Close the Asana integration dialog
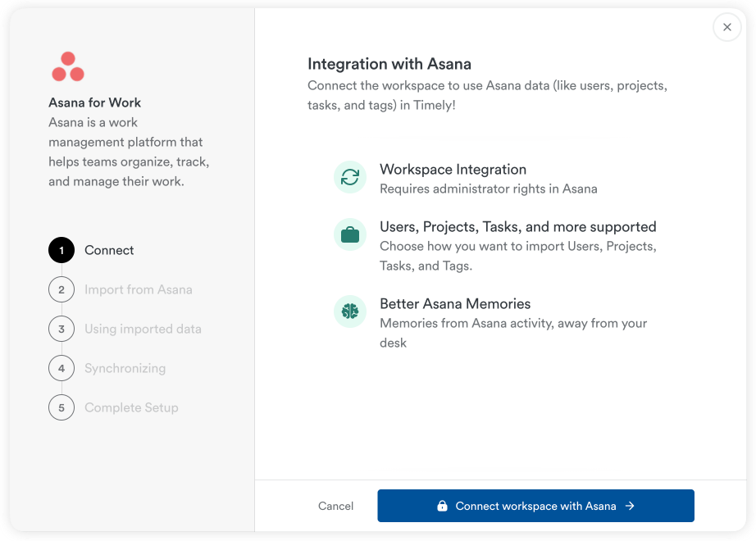The image size is (756, 541). click(726, 27)
